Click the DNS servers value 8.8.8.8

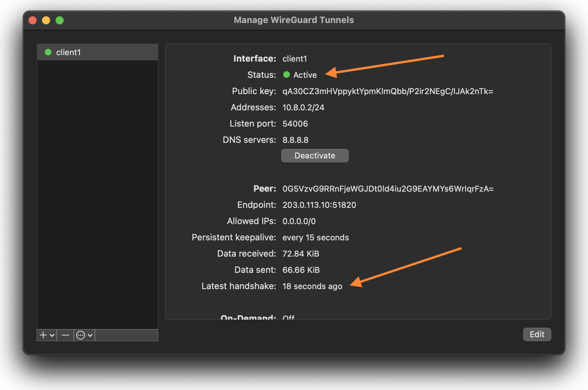click(x=295, y=140)
